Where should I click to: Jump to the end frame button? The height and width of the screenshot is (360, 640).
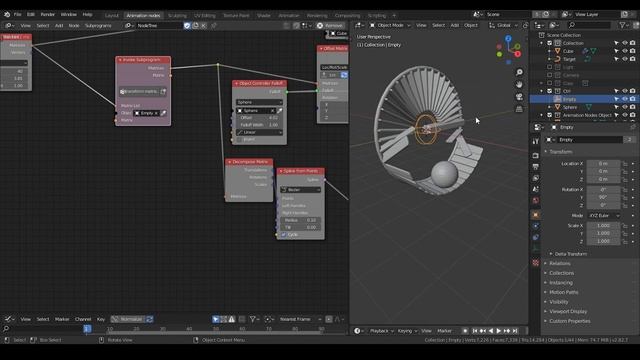pos(515,331)
